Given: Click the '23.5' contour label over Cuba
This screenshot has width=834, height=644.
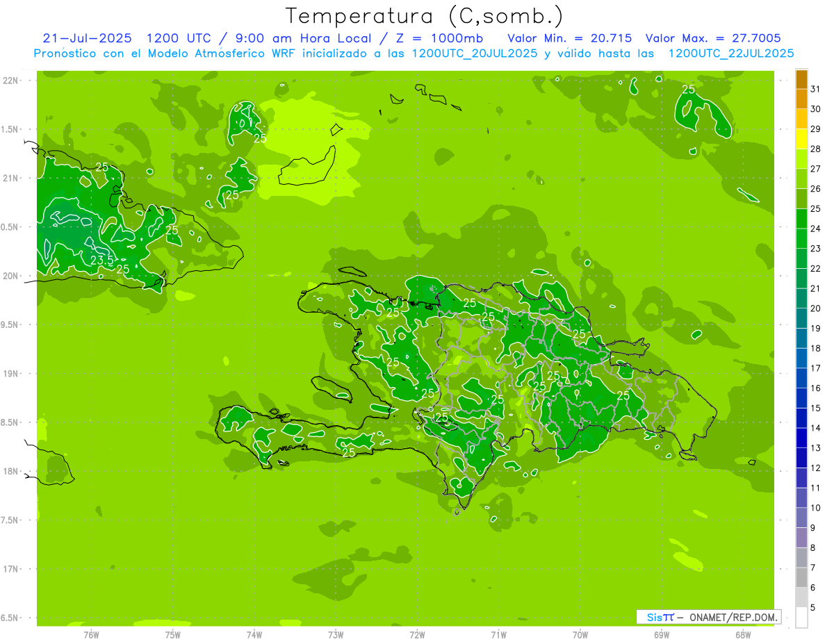Looking at the screenshot, I should [x=101, y=261].
